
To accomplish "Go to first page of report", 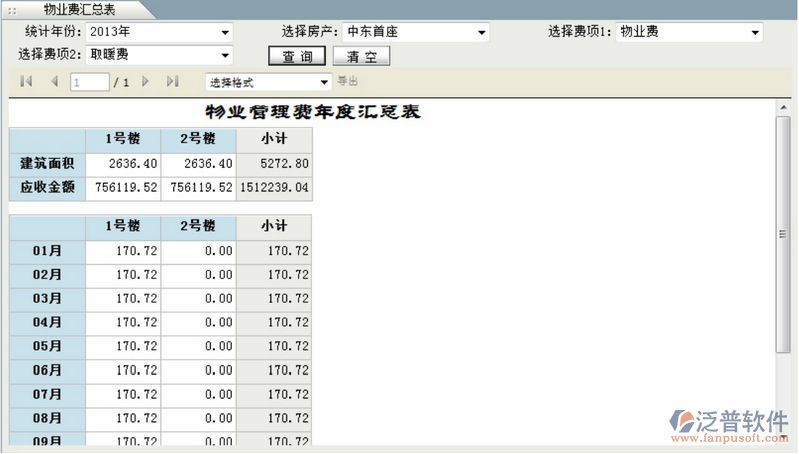I will (26, 81).
